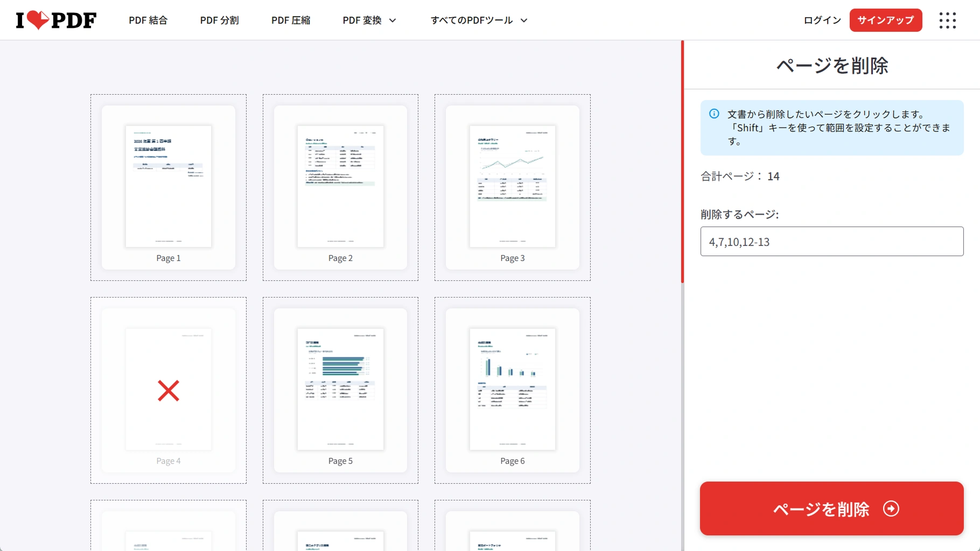Select the Page 6 thumbnail
Viewport: 980px width, 551px height.
click(513, 390)
